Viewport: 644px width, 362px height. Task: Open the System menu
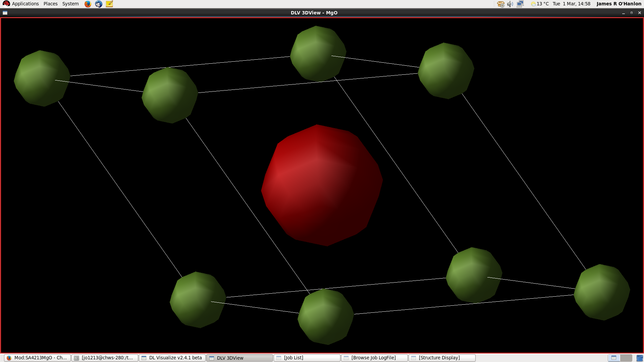pyautogui.click(x=70, y=4)
